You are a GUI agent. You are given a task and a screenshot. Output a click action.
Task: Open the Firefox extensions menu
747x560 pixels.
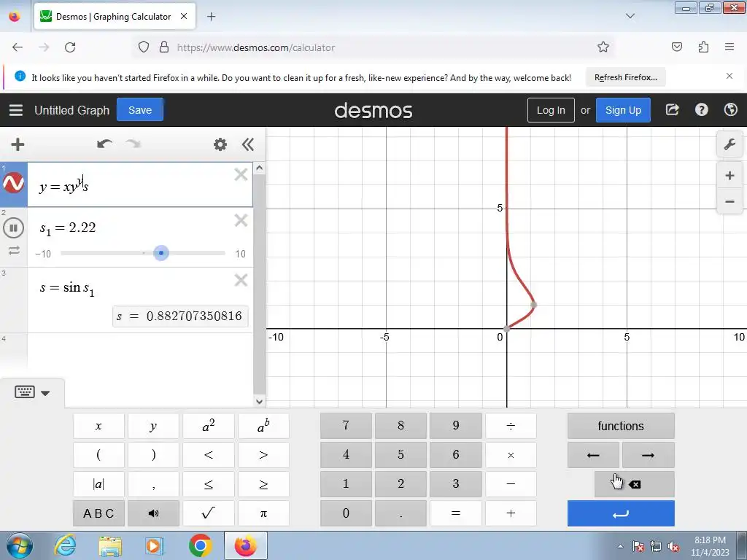tap(703, 47)
